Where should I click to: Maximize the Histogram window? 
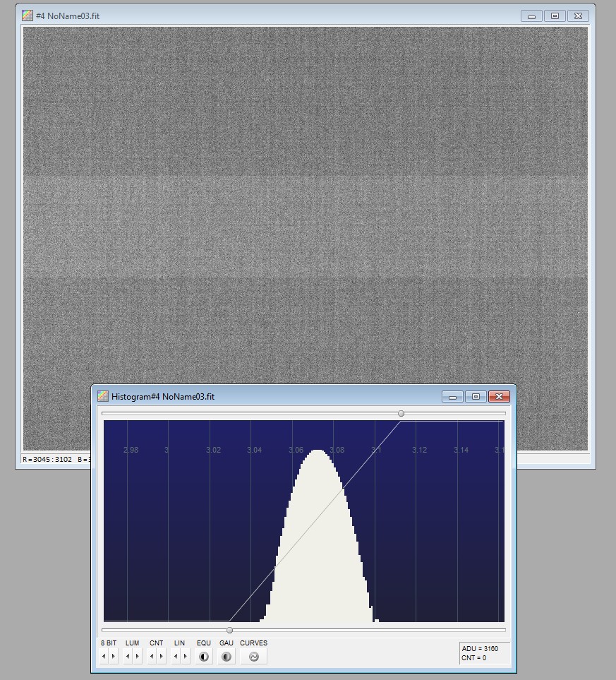pos(476,397)
